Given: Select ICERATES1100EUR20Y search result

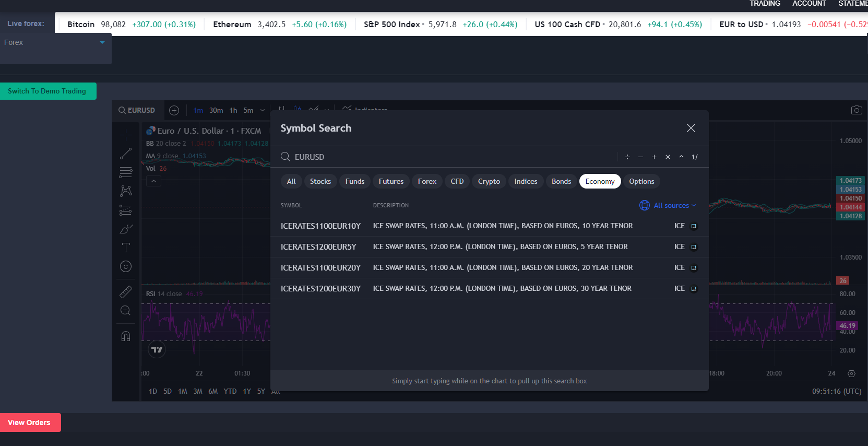Looking at the screenshot, I should 489,268.
